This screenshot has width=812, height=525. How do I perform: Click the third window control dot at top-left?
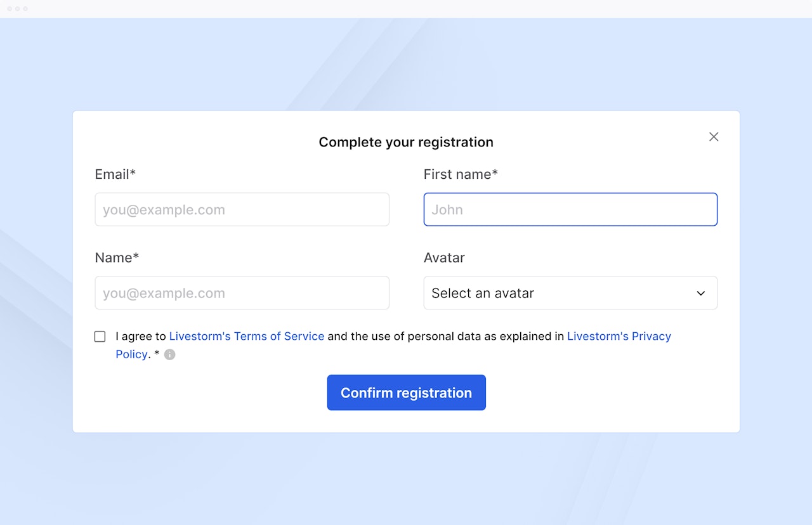(x=25, y=9)
